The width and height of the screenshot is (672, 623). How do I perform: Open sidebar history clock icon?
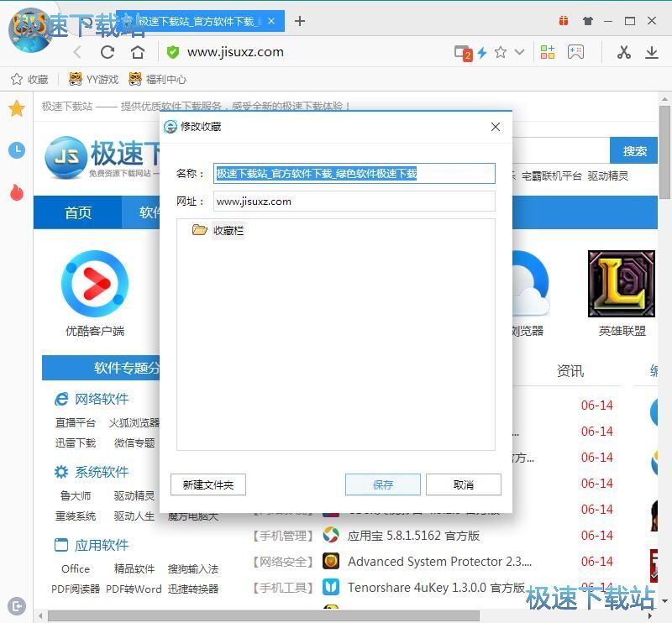(17, 150)
